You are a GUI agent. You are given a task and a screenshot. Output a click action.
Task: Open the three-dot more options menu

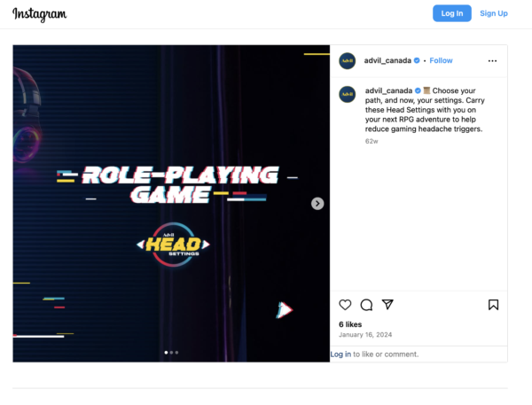pos(492,61)
